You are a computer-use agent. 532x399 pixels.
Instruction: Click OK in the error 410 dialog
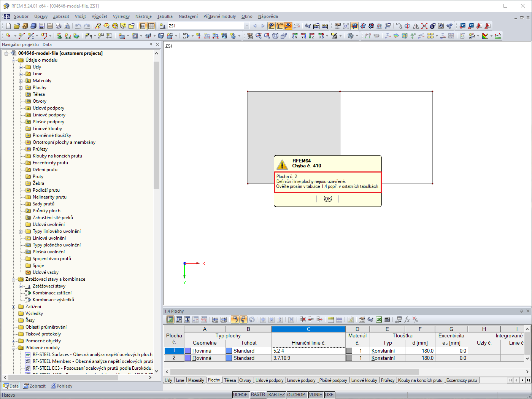[328, 199]
